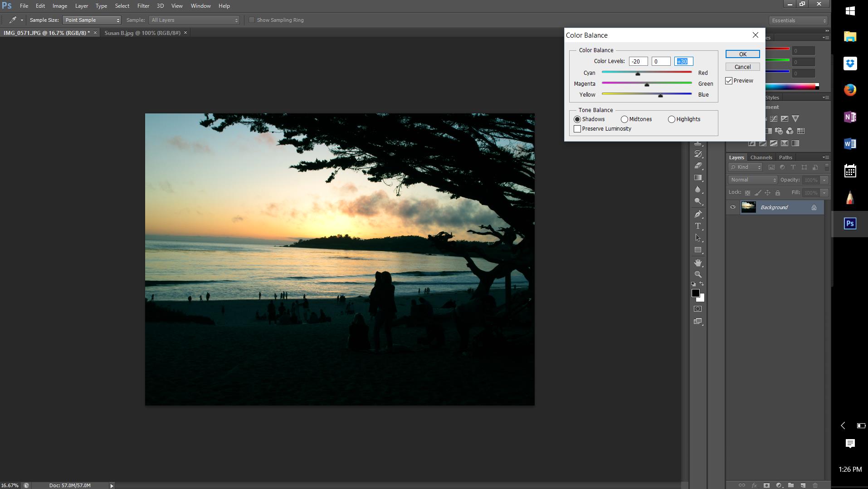Open the Select menu

[x=122, y=6]
